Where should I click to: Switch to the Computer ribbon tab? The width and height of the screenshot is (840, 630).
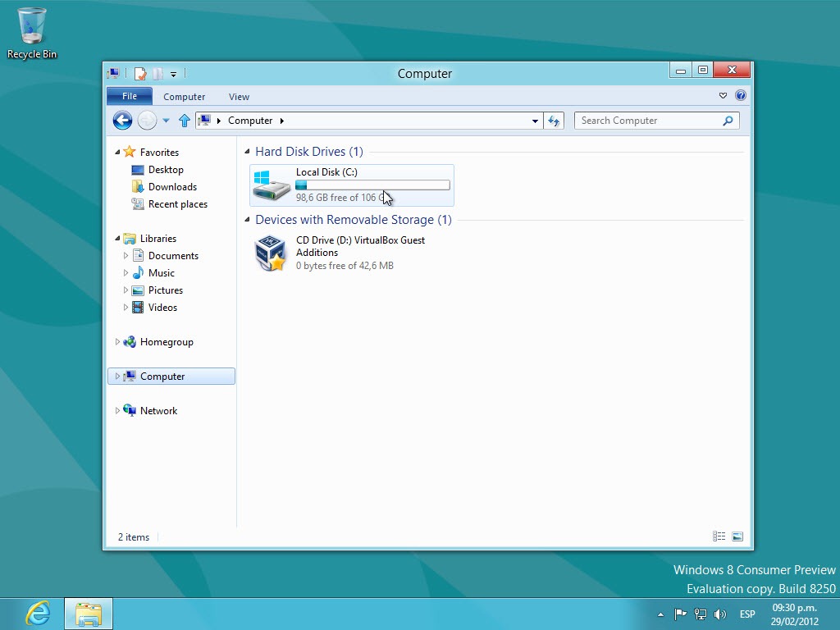point(185,97)
